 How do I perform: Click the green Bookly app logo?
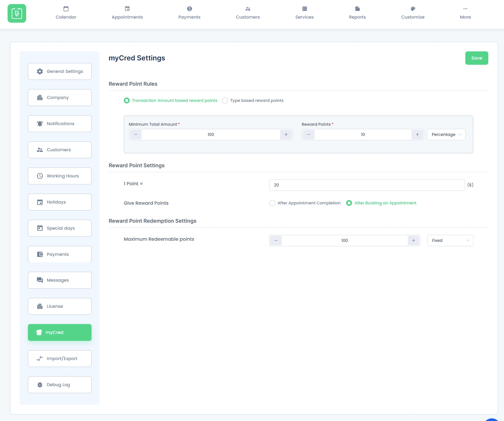[17, 13]
